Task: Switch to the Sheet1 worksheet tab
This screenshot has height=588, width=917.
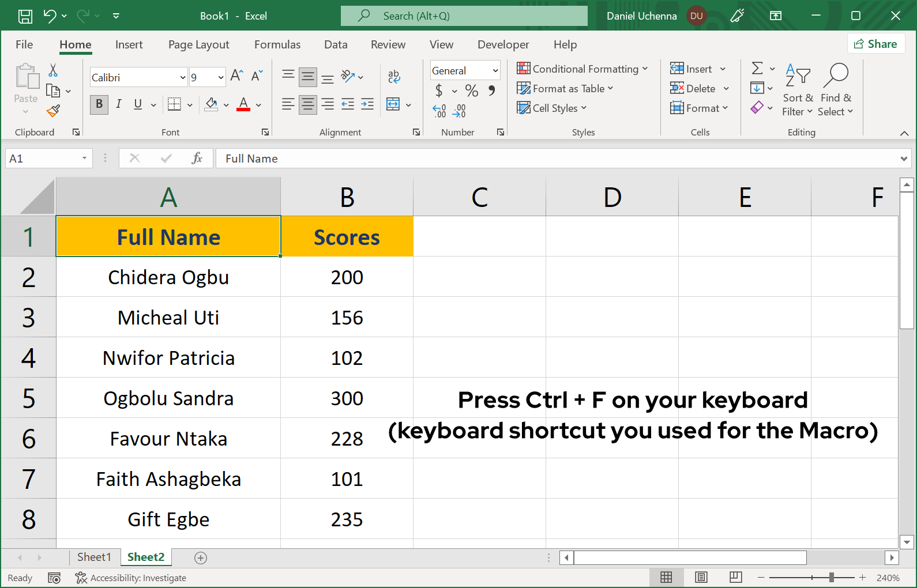Action: 94,557
